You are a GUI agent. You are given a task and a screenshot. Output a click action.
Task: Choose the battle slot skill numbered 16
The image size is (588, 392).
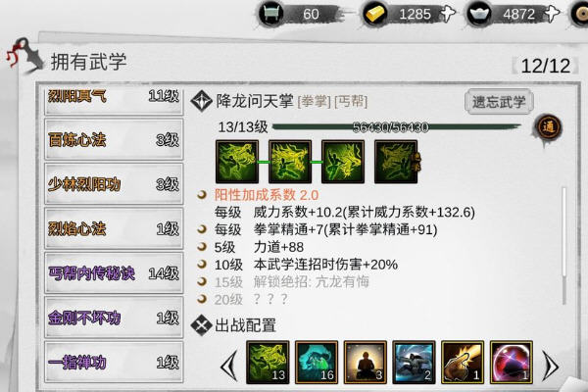[x=317, y=363]
